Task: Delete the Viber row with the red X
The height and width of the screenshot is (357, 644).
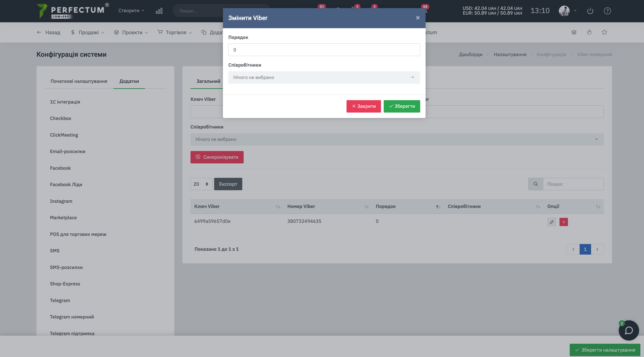Action: click(563, 222)
